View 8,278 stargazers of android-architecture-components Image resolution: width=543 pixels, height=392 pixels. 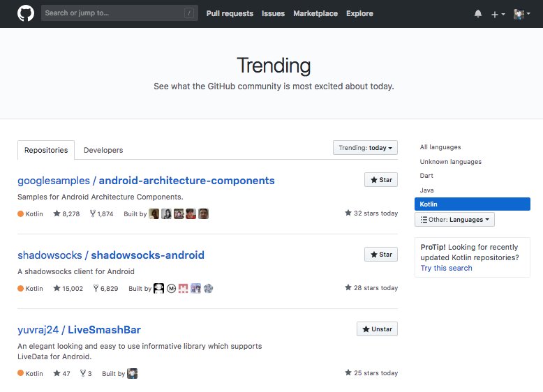(66, 214)
